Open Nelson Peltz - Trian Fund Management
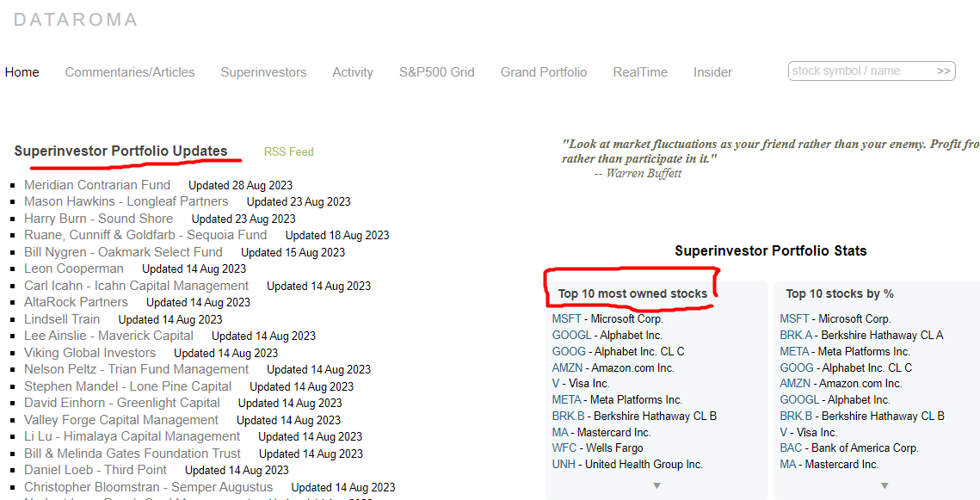980x500 pixels. pos(136,369)
